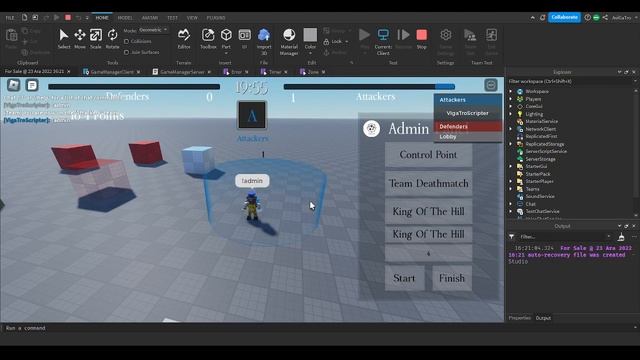The width and height of the screenshot is (640, 360).
Task: Expand the TextChatService node
Action: pos(511,211)
